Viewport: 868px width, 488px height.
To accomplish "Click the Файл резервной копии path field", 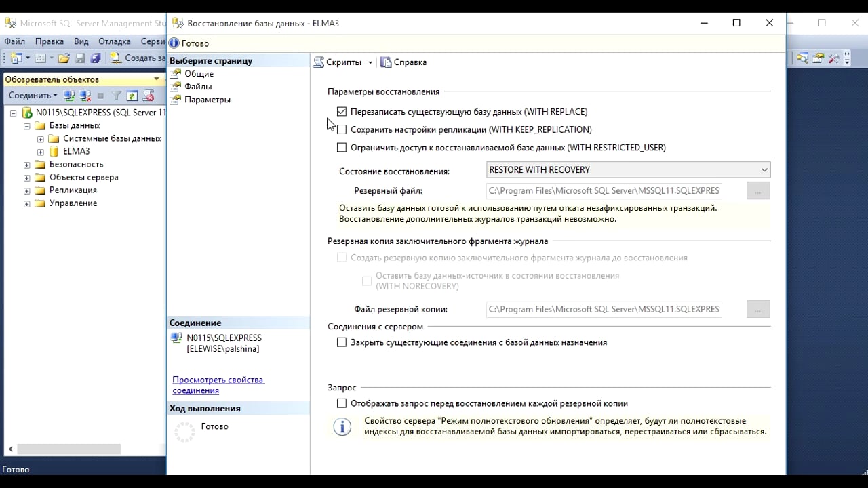I will (x=604, y=309).
